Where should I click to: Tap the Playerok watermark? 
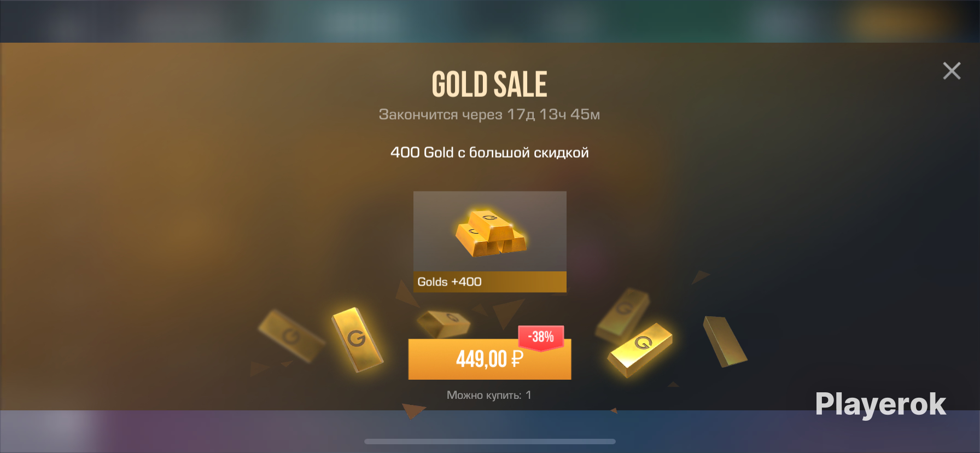(880, 405)
